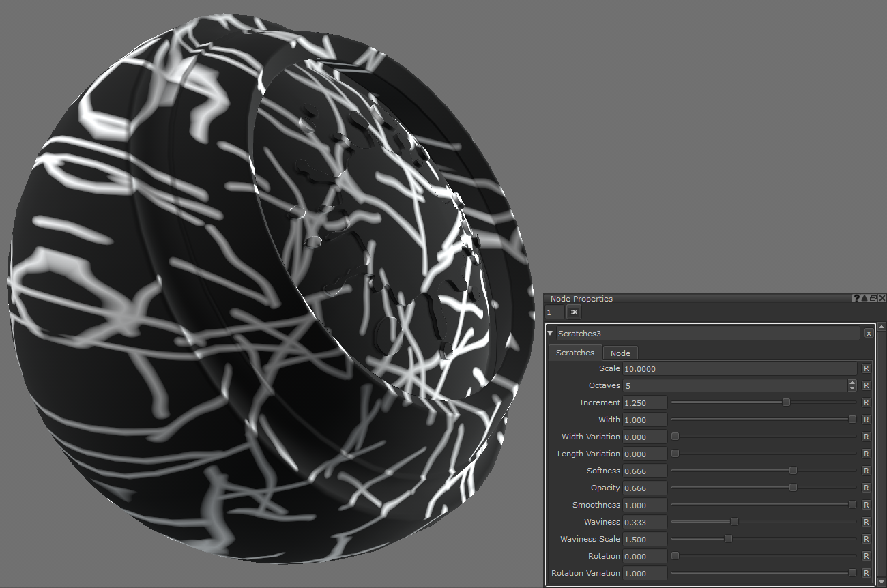Screen dimensions: 887x588
Task: Close the Scratches3 properties with its x button
Action: click(869, 334)
